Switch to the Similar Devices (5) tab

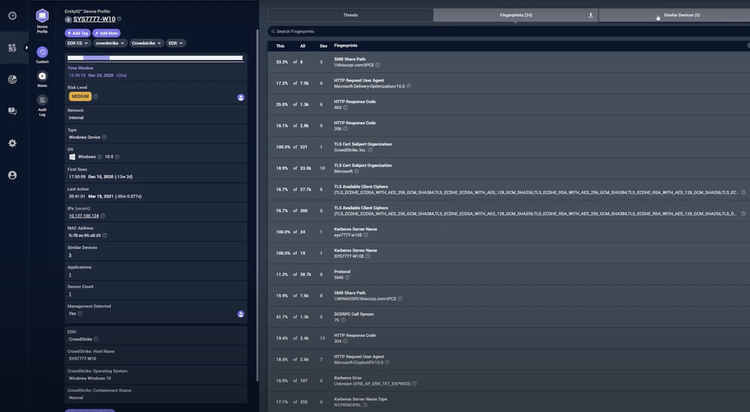682,15
